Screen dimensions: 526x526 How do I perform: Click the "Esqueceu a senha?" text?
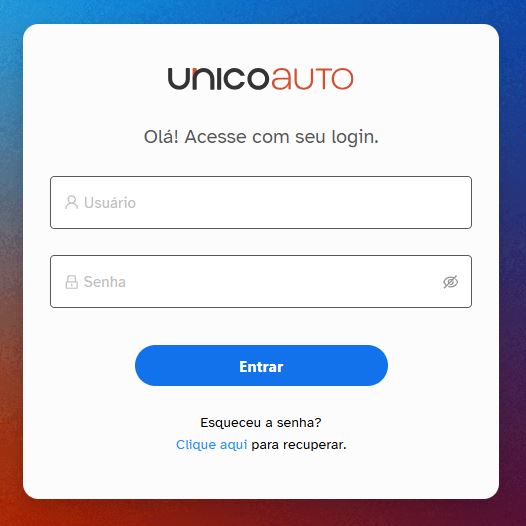261,422
